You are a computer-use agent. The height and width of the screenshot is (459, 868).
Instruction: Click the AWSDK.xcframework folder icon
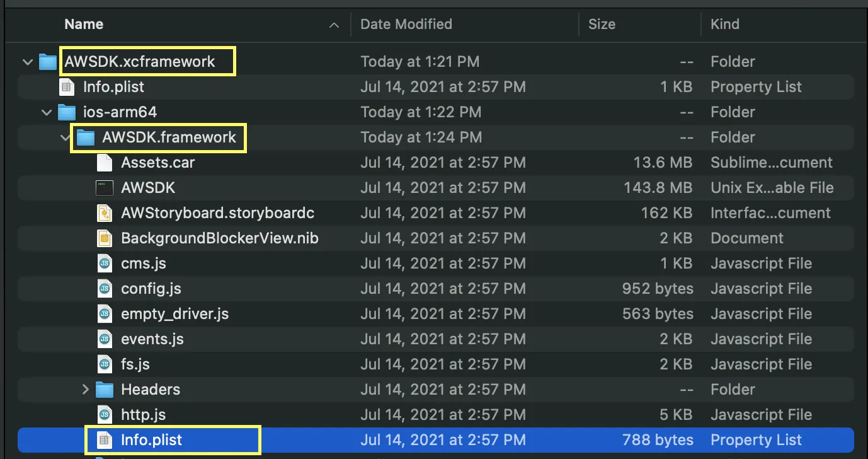(x=48, y=62)
